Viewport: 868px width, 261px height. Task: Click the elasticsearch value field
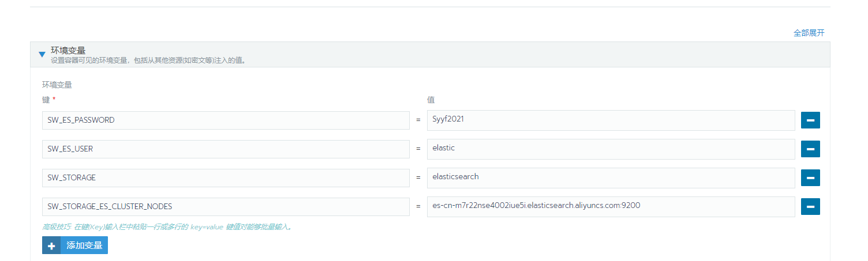(x=611, y=178)
